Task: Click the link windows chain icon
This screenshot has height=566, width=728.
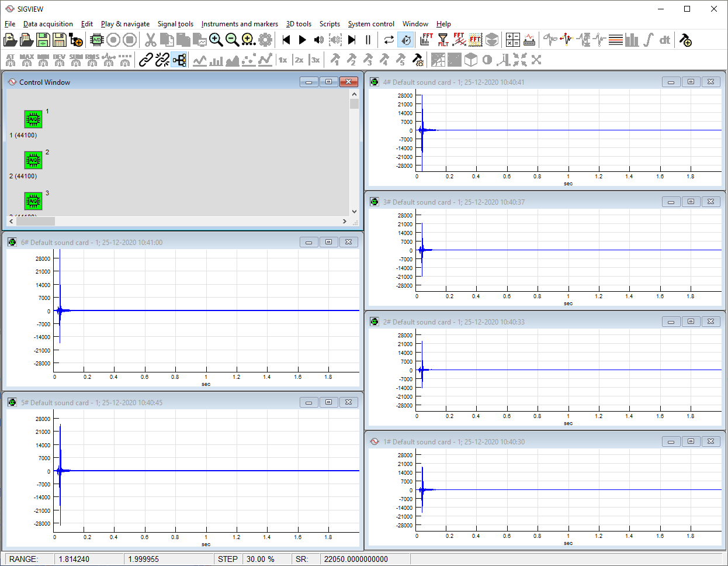Action: pyautogui.click(x=146, y=60)
